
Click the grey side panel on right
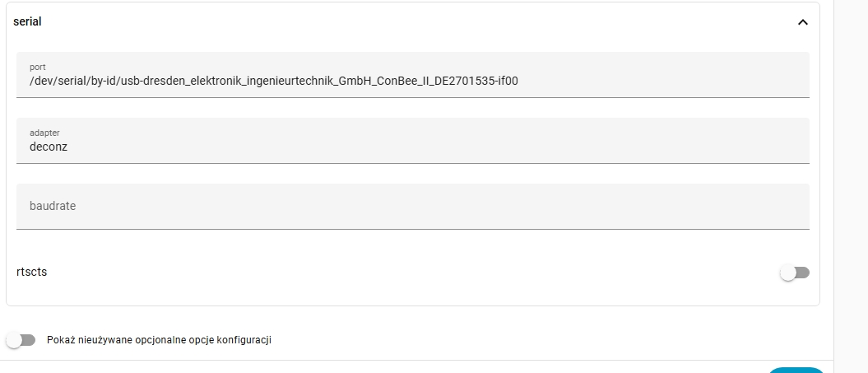[852, 165]
